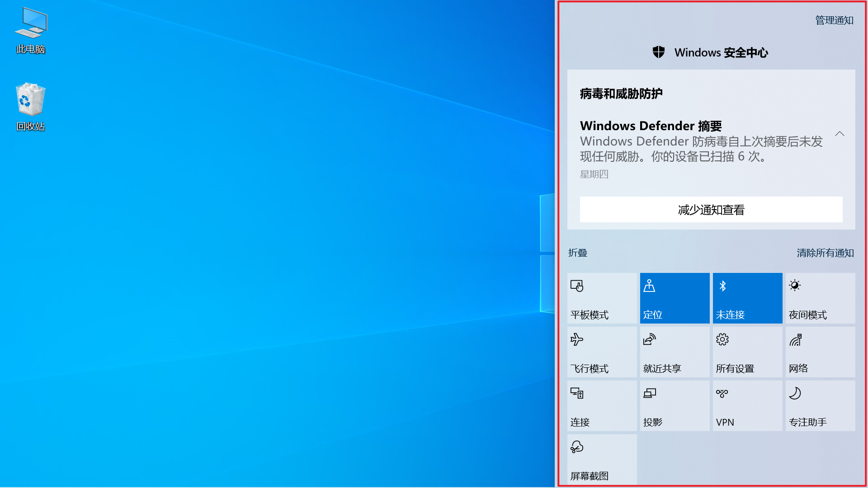The image size is (868, 488).
Task: Collapse quick actions via 折叠
Action: pyautogui.click(x=578, y=253)
